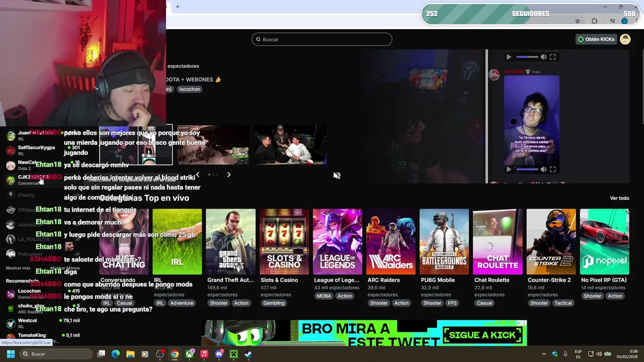The image size is (644, 362).
Task: Open Steam from the taskbar
Action: [x=248, y=354]
